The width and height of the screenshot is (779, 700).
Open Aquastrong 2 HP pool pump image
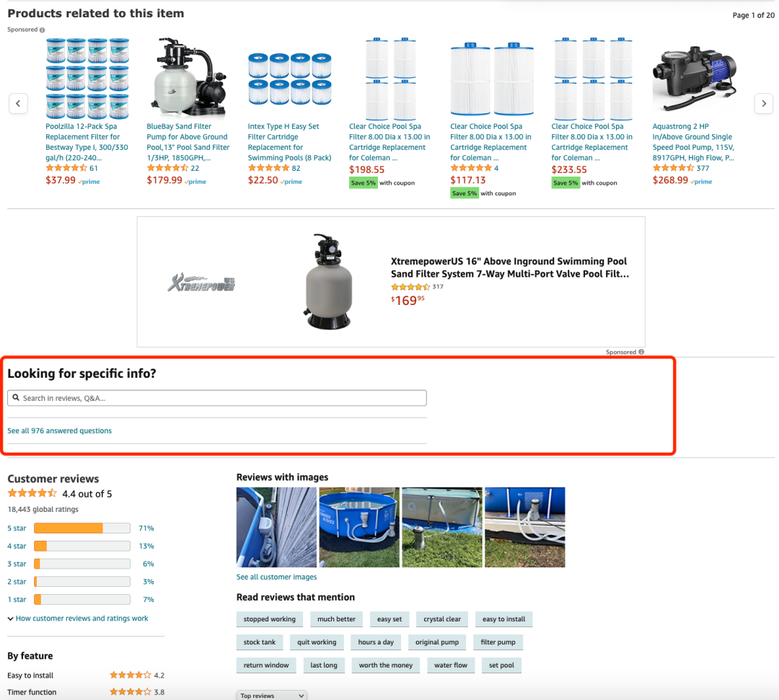pyautogui.click(x=695, y=79)
